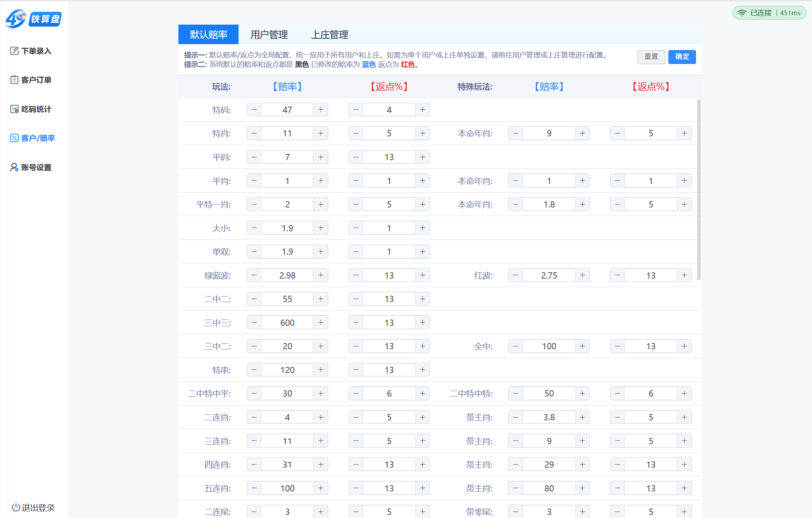812x518 pixels.
Task: Decrease the 带零尾 赔率 value
Action: pyautogui.click(x=516, y=512)
